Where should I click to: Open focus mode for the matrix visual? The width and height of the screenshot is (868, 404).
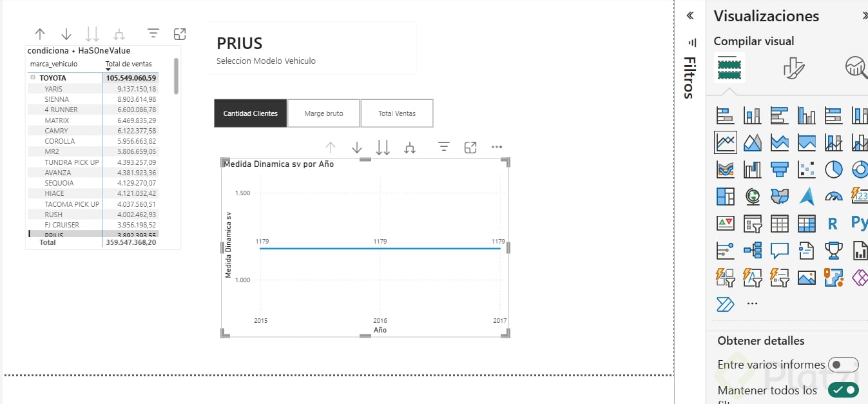pyautogui.click(x=180, y=34)
